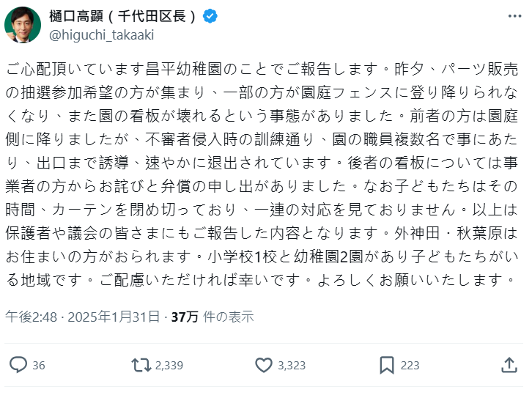Like the post with the heart icon
532x395 pixels.
pos(264,364)
